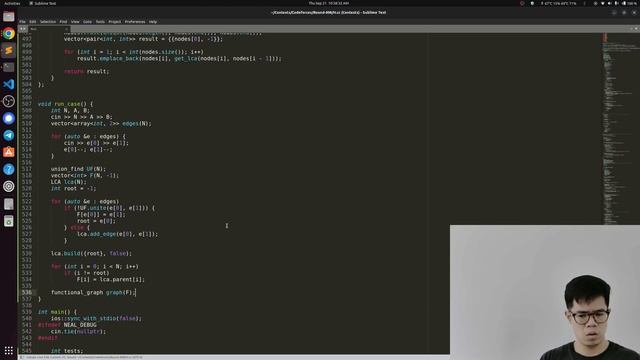Image resolution: width=640 pixels, height=360 pixels.
Task: Open the Goto menu
Action: pyautogui.click(x=87, y=22)
